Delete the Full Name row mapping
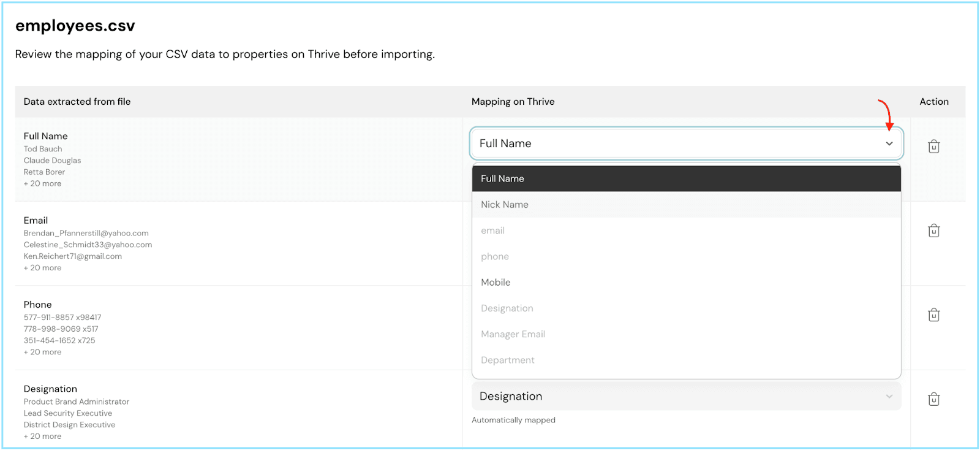Image resolution: width=980 pixels, height=450 pixels. [x=933, y=147]
